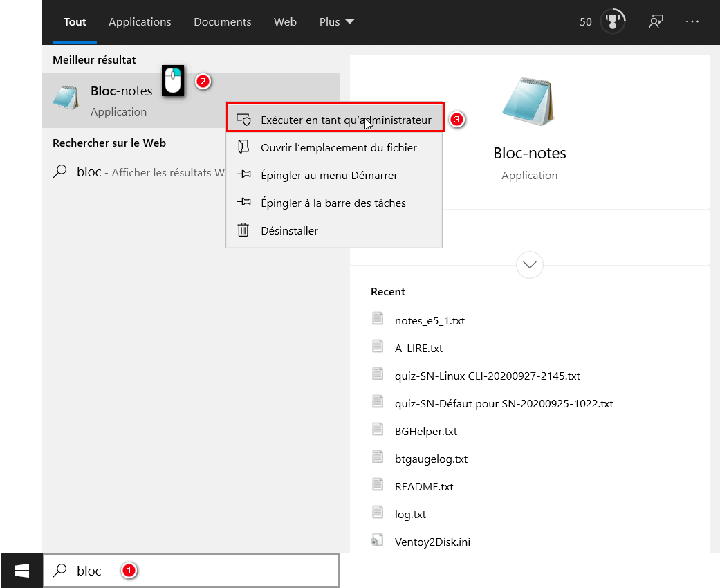Viewport: 720px width, 588px height.
Task: Switch to the Documents tab
Action: coord(222,21)
